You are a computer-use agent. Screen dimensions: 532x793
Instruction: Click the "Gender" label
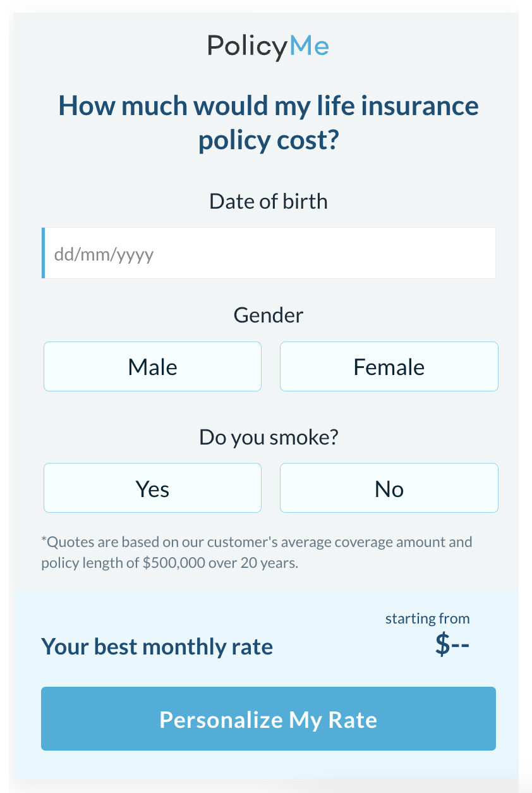(269, 315)
